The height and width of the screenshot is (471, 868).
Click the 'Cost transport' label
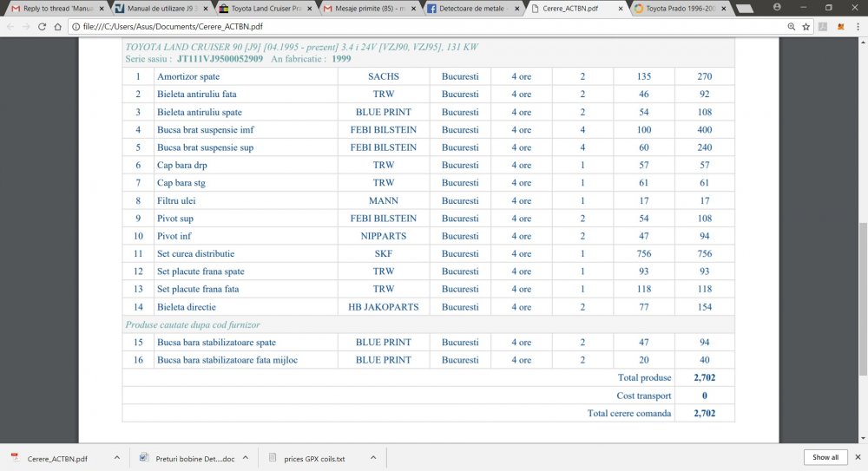pyautogui.click(x=644, y=396)
